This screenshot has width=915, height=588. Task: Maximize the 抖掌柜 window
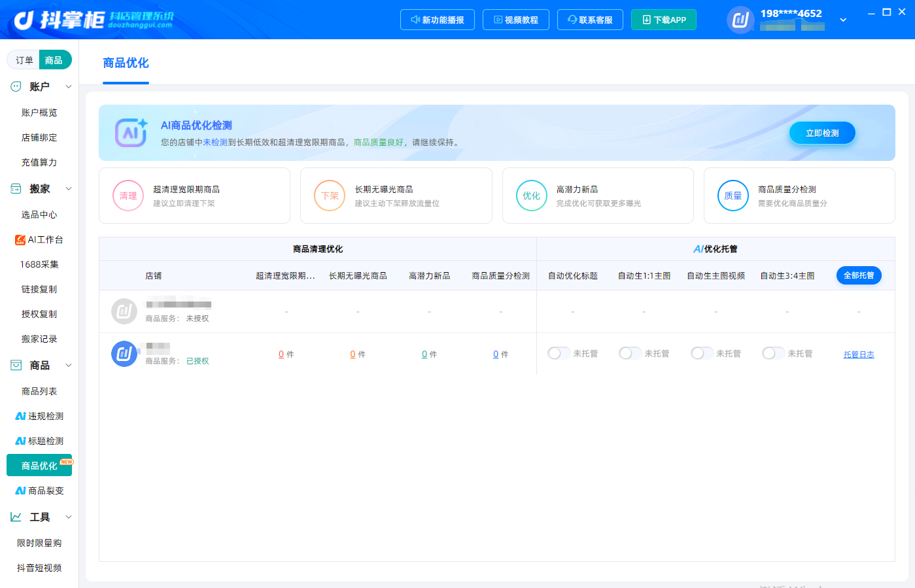(887, 12)
